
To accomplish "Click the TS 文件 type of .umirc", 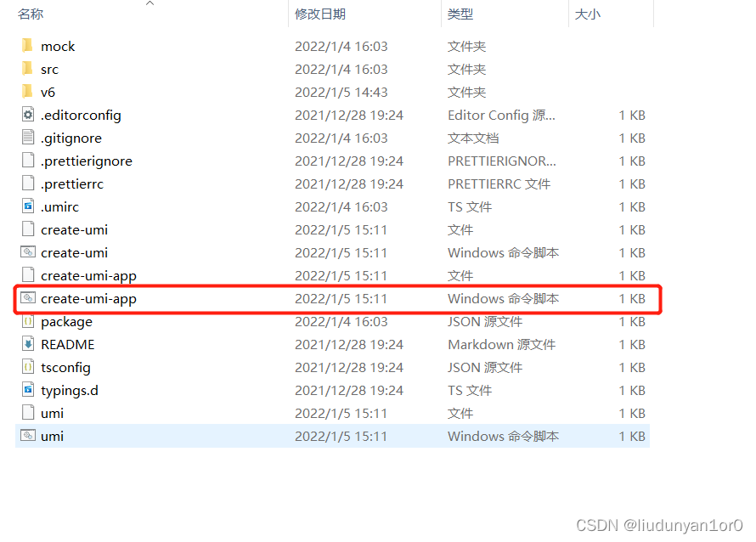I will tap(470, 207).
